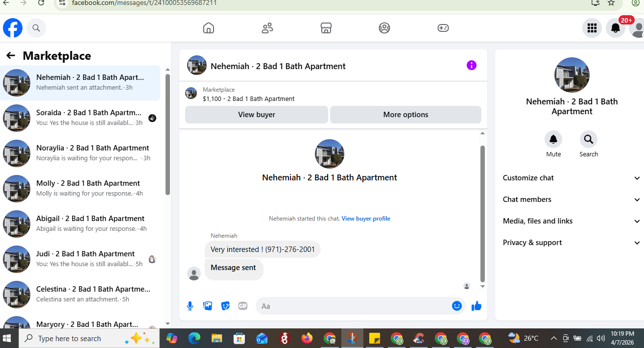This screenshot has height=348, width=644.
Task: Click the conversation list scrollbar
Action: coord(167,134)
